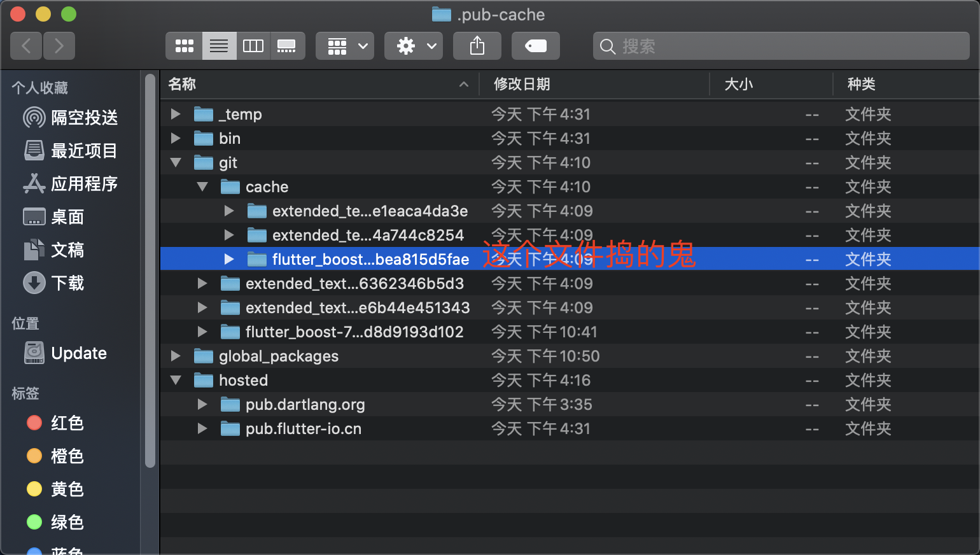Sort by the 名称 column header
This screenshot has width=980, height=555.
click(x=319, y=84)
